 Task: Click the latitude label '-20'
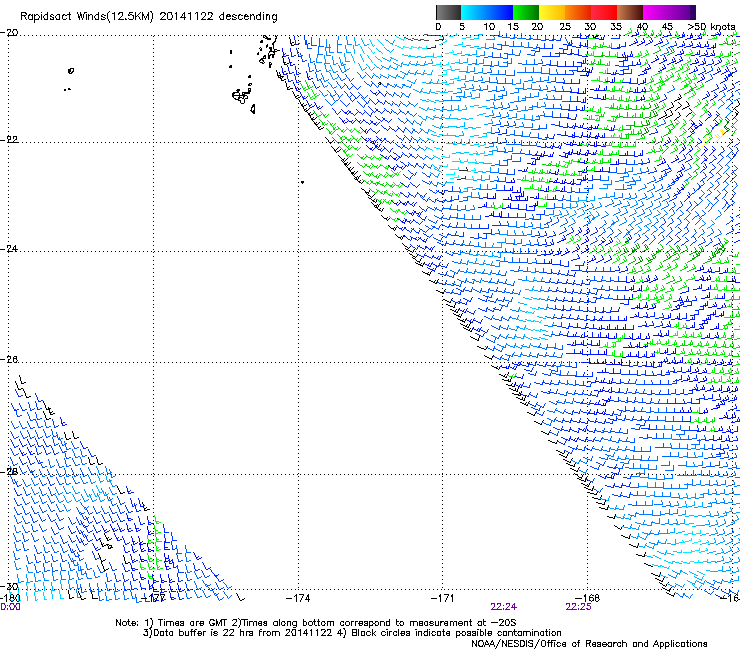9,33
